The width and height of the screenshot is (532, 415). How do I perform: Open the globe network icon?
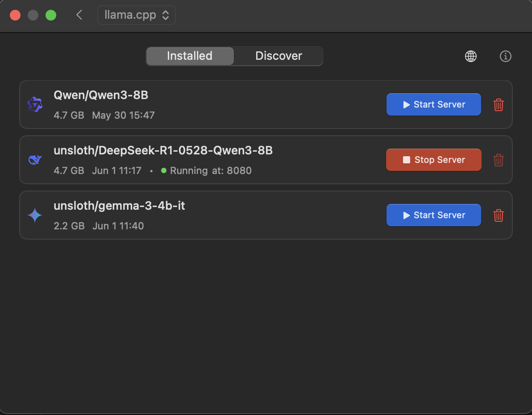click(470, 56)
